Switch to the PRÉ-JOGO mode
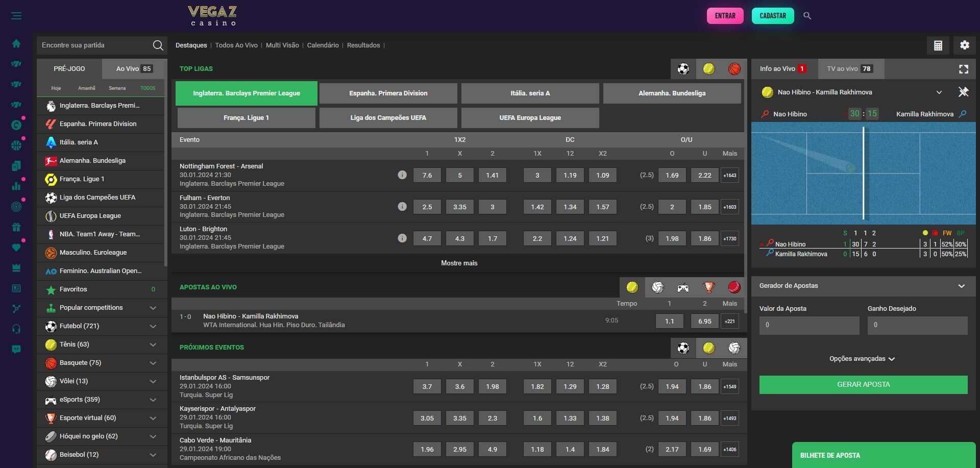 point(69,69)
